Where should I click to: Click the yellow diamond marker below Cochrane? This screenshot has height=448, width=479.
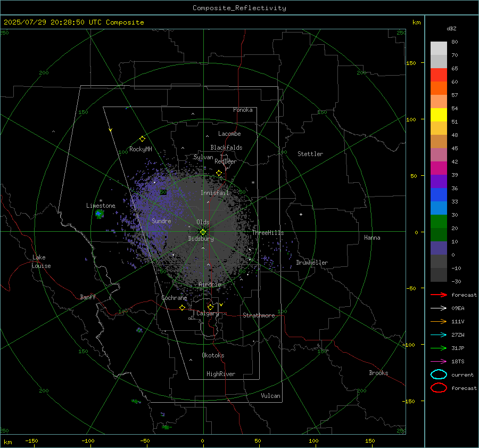coord(182,307)
